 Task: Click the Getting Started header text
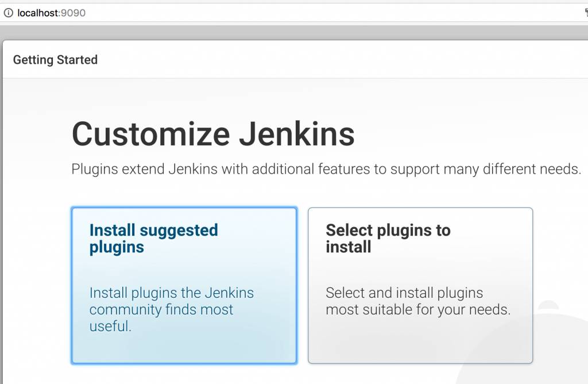pyautogui.click(x=55, y=60)
